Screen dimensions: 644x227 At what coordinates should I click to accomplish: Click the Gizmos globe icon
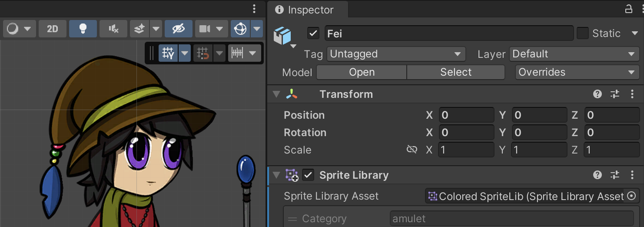240,29
